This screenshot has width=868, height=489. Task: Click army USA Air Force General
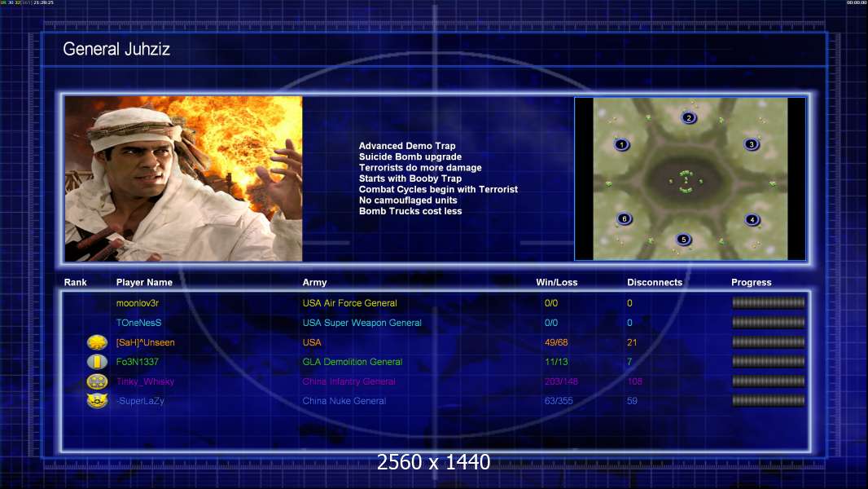349,303
